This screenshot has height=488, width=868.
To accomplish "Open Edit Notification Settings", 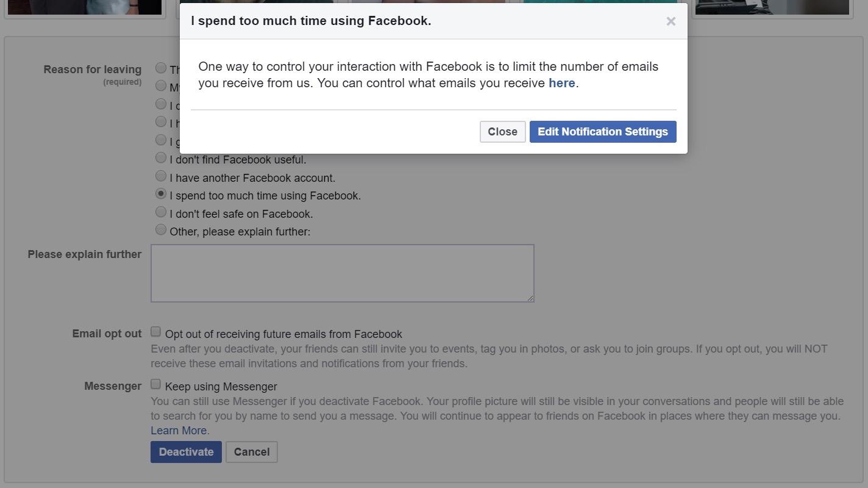I will [602, 132].
